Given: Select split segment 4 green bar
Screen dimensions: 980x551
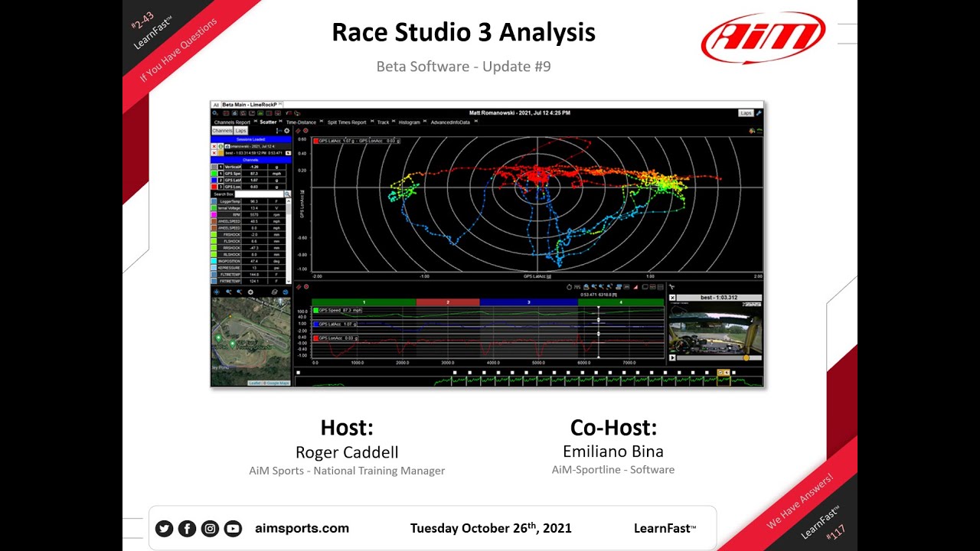Looking at the screenshot, I should pos(621,302).
